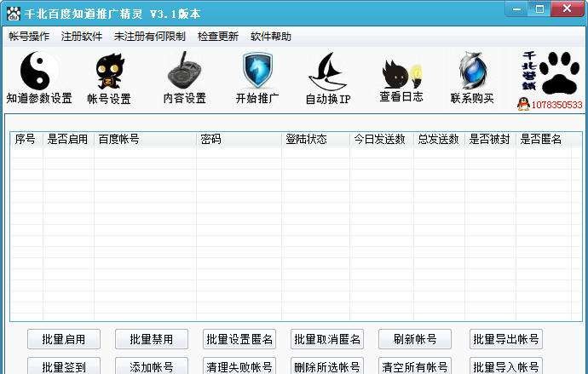Image resolution: width=588 pixels, height=374 pixels.
Task: Click the 是否被封 column header
Action: (x=491, y=140)
